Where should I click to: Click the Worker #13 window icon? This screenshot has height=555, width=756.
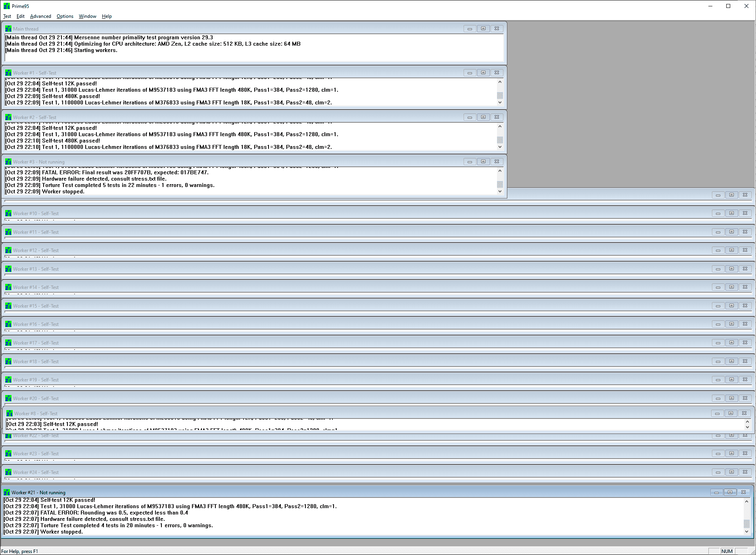(x=8, y=269)
